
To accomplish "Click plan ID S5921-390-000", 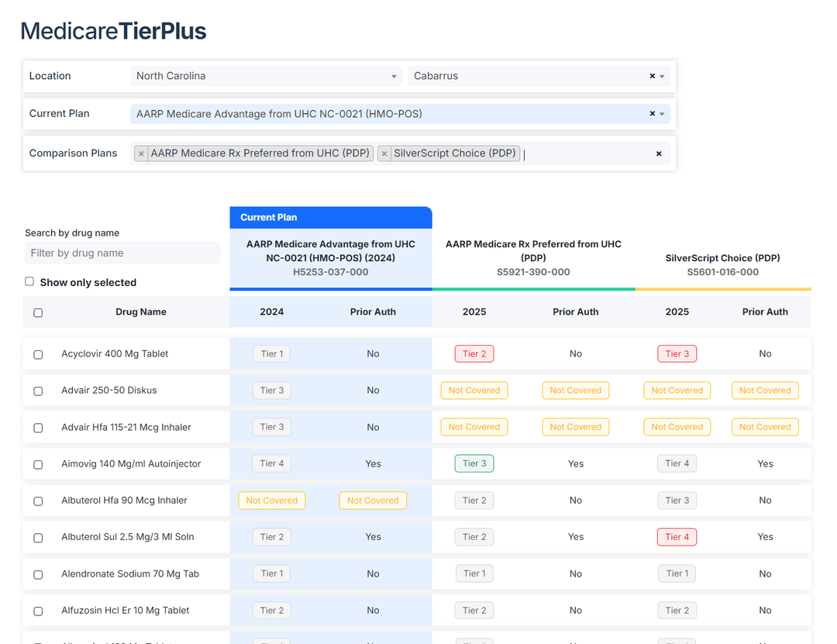I will (533, 272).
